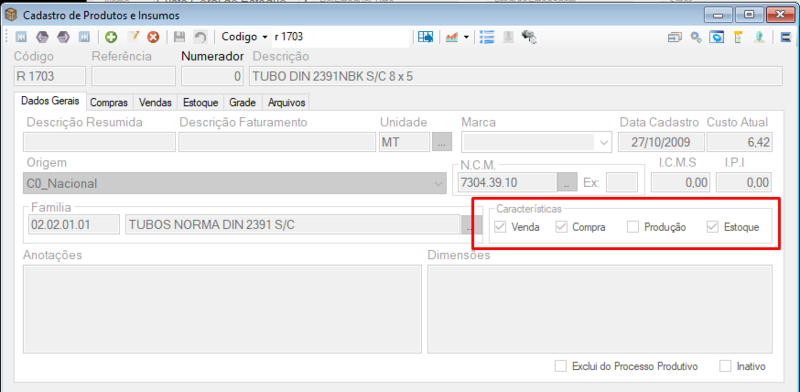Click the blue table export icon

coord(426,37)
